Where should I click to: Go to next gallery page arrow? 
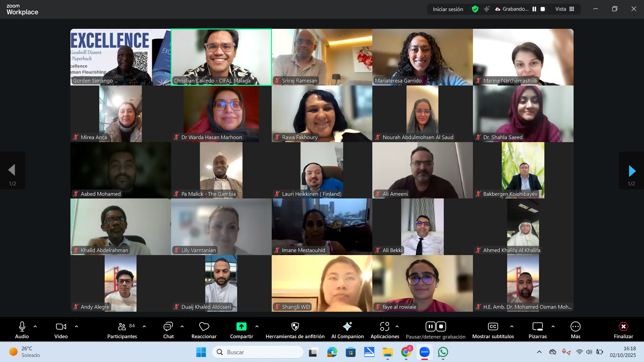pyautogui.click(x=632, y=171)
